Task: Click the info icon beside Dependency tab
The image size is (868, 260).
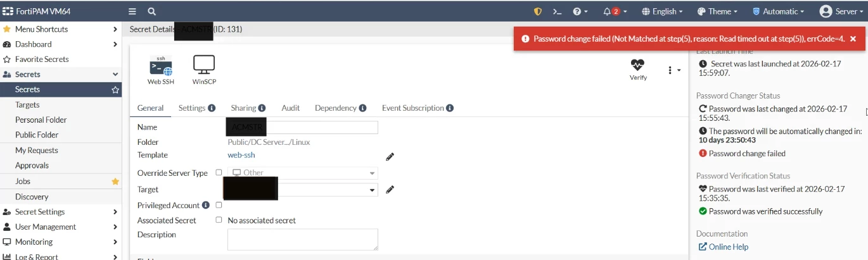Action: coord(362,108)
